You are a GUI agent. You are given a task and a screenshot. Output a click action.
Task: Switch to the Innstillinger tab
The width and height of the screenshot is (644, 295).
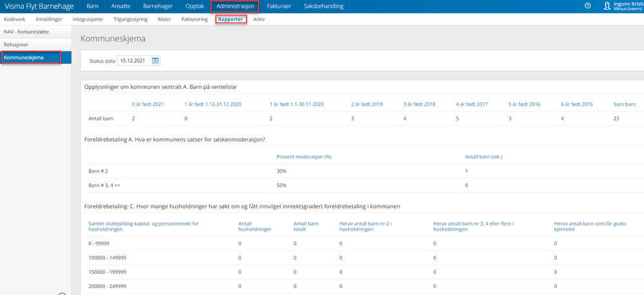tap(49, 19)
